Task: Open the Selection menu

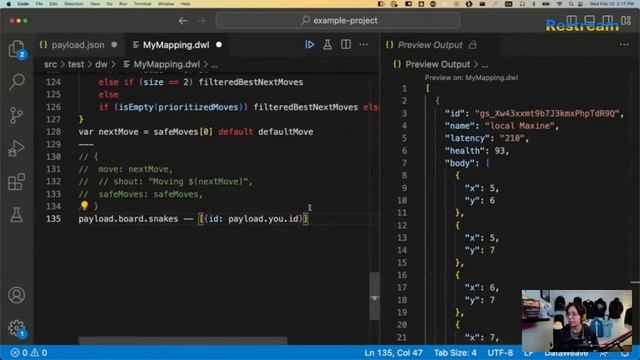Action: tap(73, 4)
